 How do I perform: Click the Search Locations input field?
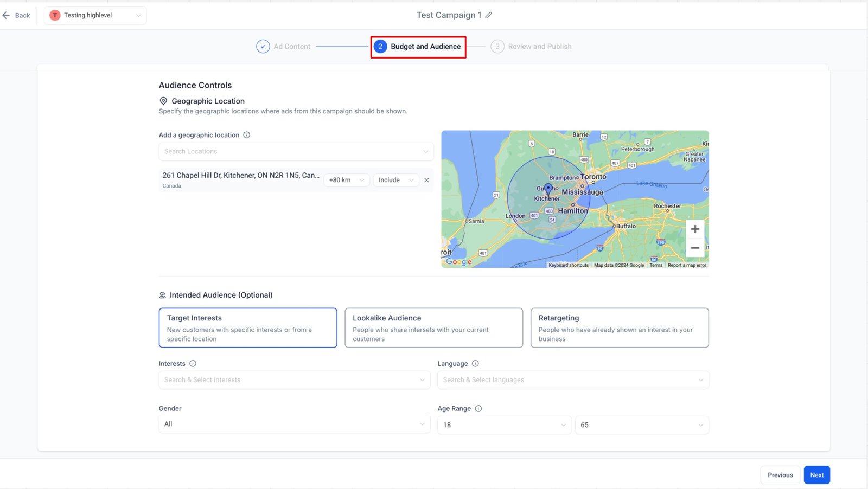[296, 151]
